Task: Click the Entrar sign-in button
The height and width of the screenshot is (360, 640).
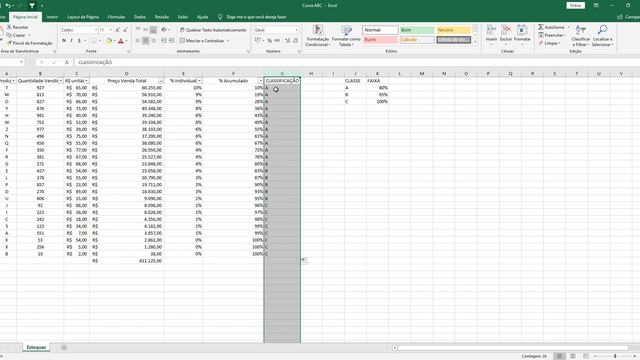Action: (576, 5)
